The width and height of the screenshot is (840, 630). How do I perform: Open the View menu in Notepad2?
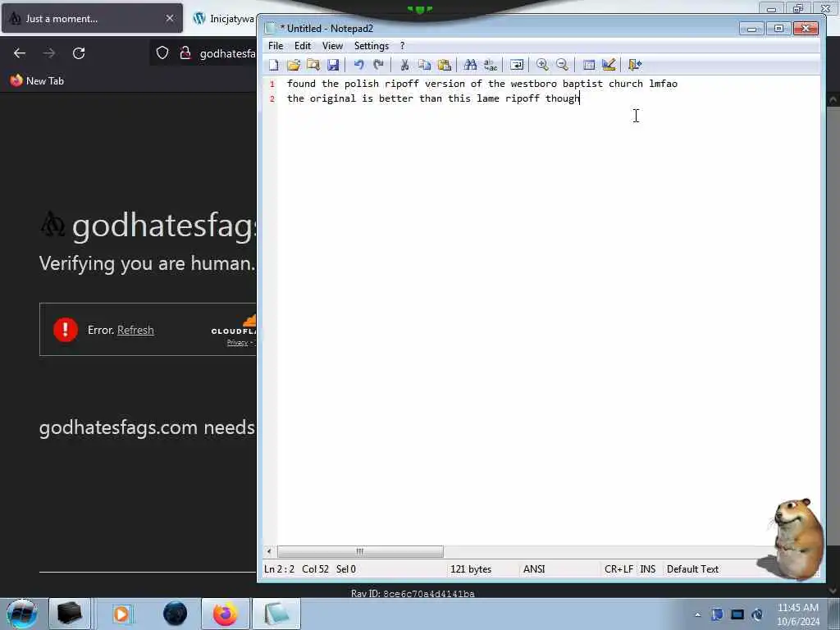332,46
